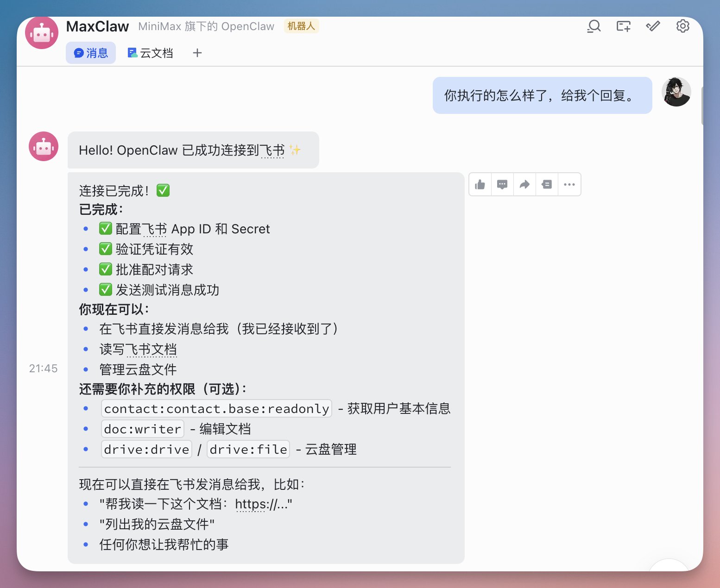
Task: Add a new tab with the plus button
Action: click(x=197, y=53)
